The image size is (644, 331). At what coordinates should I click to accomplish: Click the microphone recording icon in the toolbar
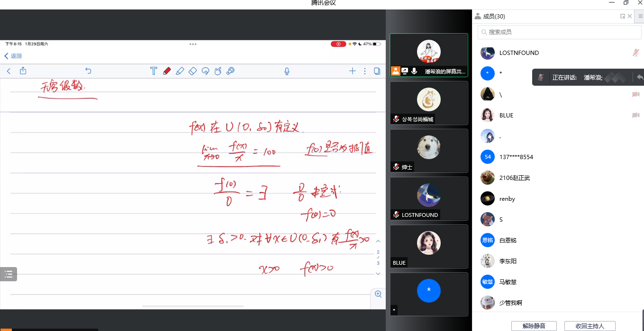click(287, 71)
